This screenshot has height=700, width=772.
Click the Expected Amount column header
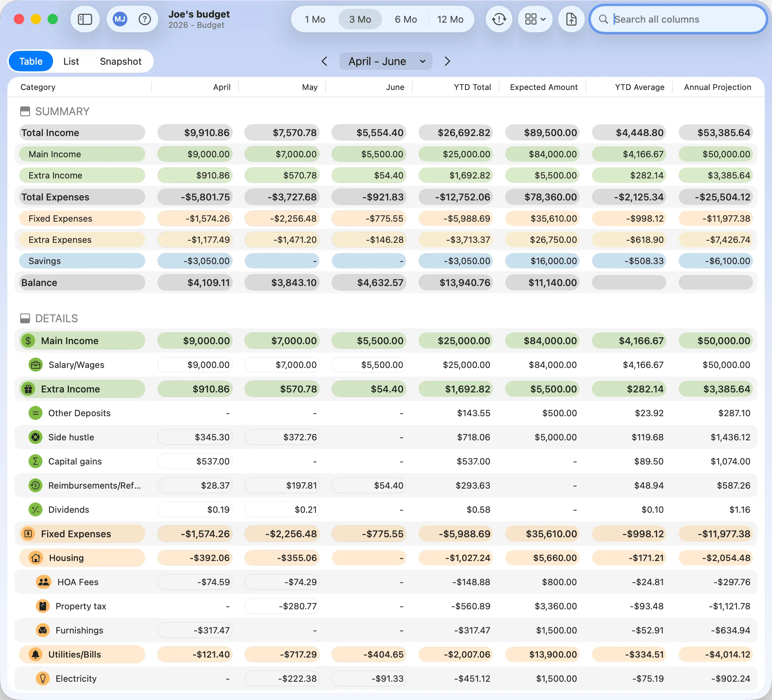click(x=543, y=87)
